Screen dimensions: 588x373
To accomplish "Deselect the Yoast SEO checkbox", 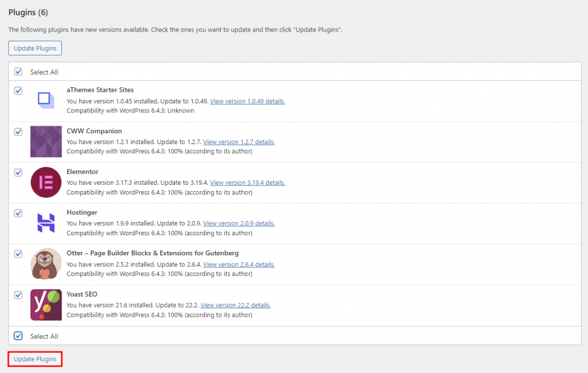I will (18, 294).
